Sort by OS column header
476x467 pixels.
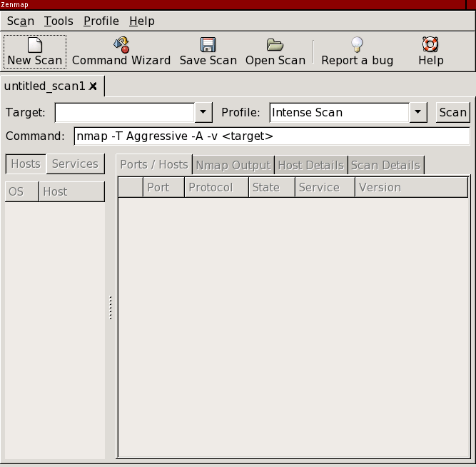22,191
